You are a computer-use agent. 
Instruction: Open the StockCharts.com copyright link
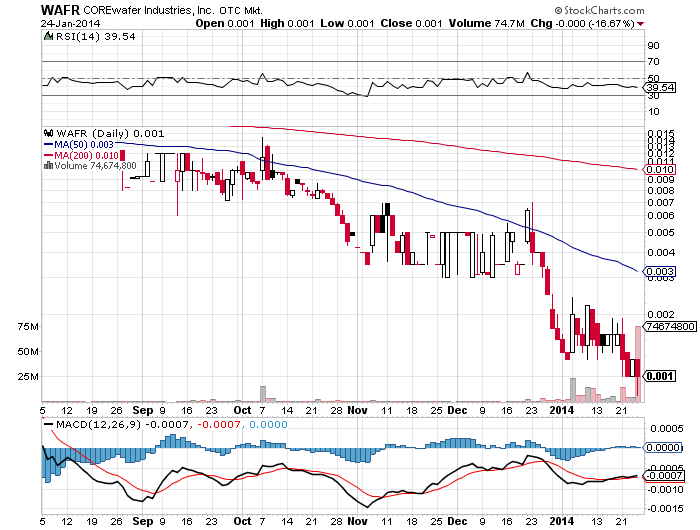[x=599, y=10]
